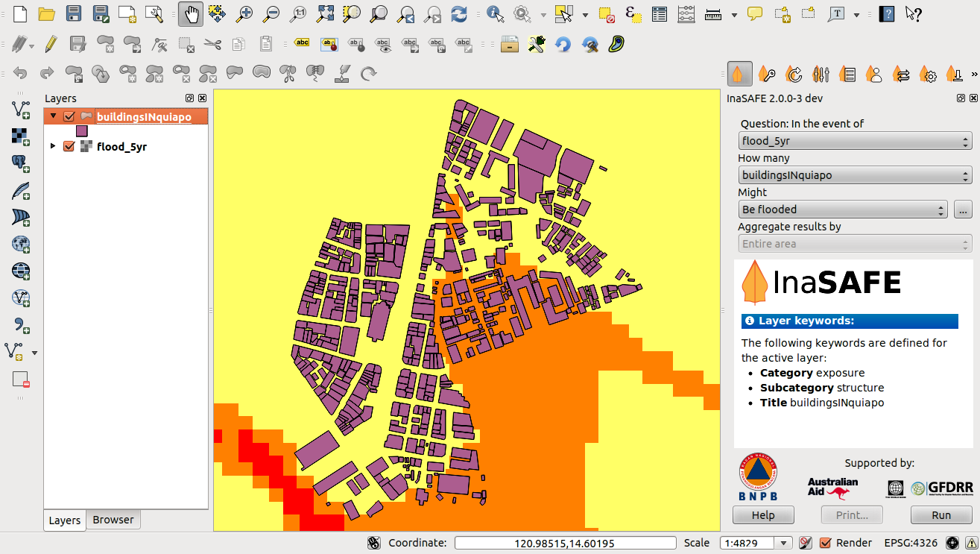This screenshot has height=554, width=980.
Task: Expand the measure tool options arrow
Action: (x=734, y=14)
